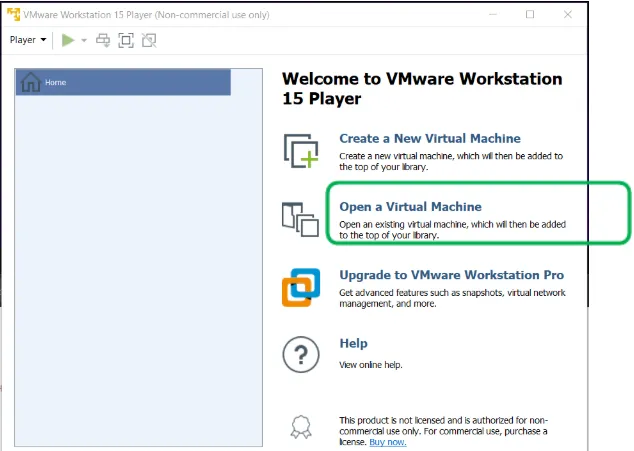The image size is (634, 451).
Task: Click 'This product is not licensed' notice text
Action: coord(443,431)
